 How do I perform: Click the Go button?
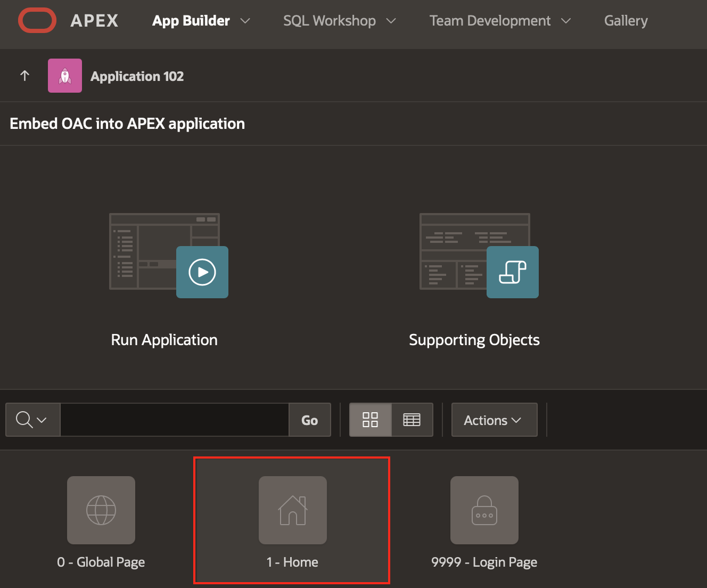pyautogui.click(x=310, y=420)
